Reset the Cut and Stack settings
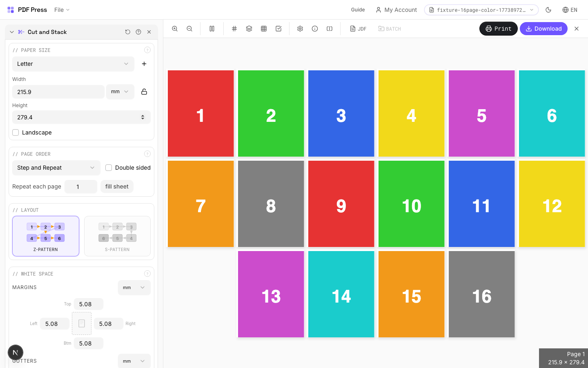Screen dimensions: 588x368 [128, 32]
